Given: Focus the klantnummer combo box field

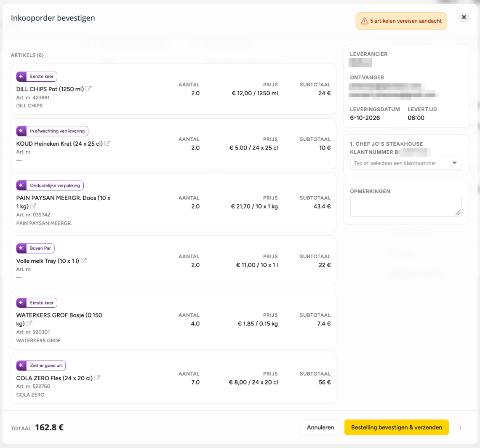Looking at the screenshot, I should [x=406, y=163].
